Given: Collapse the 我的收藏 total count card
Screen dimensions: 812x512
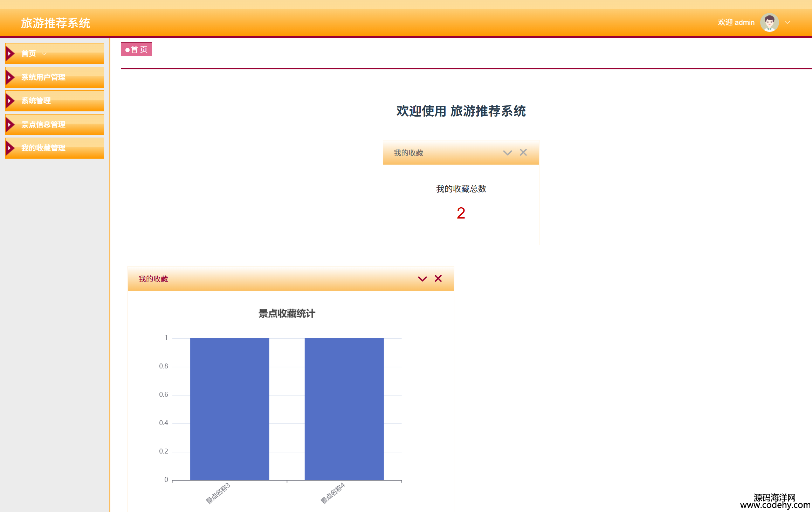Looking at the screenshot, I should coord(507,153).
